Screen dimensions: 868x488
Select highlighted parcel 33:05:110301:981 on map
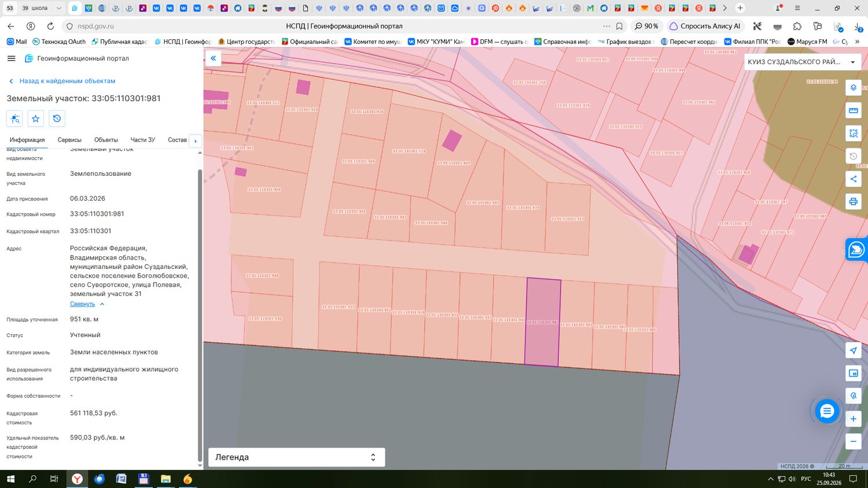coord(543,322)
